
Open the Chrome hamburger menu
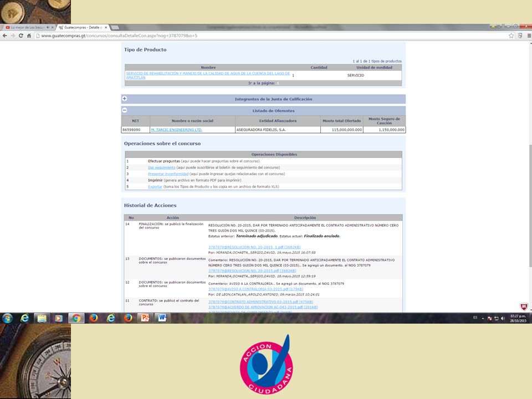tap(529, 35)
